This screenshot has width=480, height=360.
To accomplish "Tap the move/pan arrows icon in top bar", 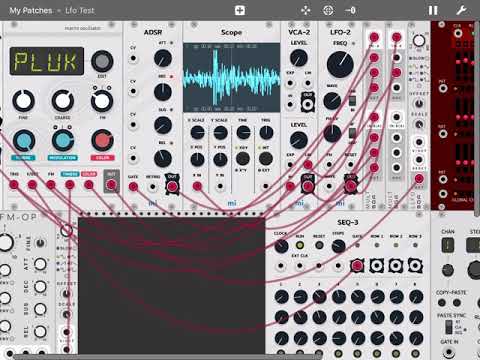I will 305,10.
